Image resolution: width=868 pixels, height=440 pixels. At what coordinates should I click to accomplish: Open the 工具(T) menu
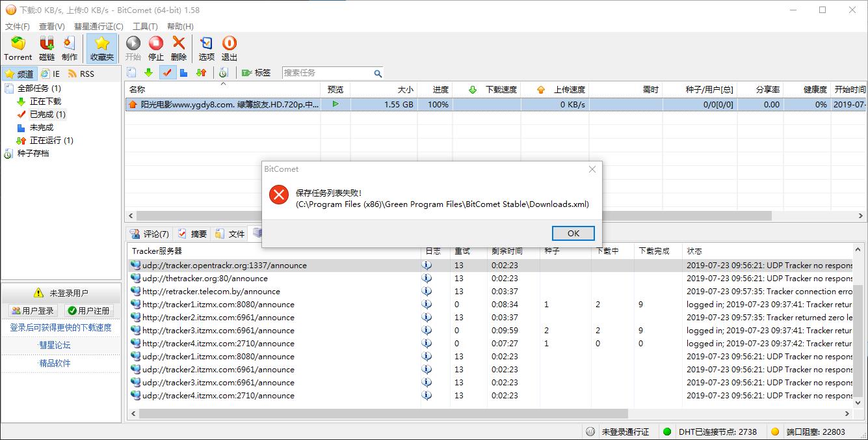coord(145,26)
